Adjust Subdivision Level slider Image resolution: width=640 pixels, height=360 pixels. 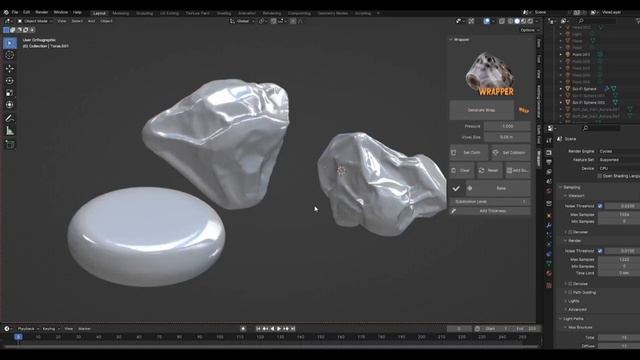point(490,202)
